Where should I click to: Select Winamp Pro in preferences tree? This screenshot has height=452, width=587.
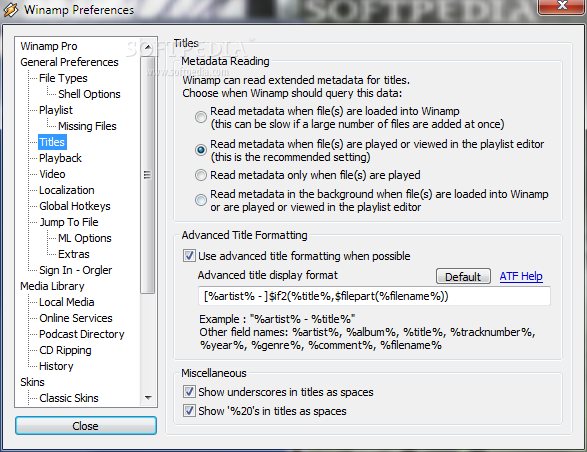[x=49, y=46]
